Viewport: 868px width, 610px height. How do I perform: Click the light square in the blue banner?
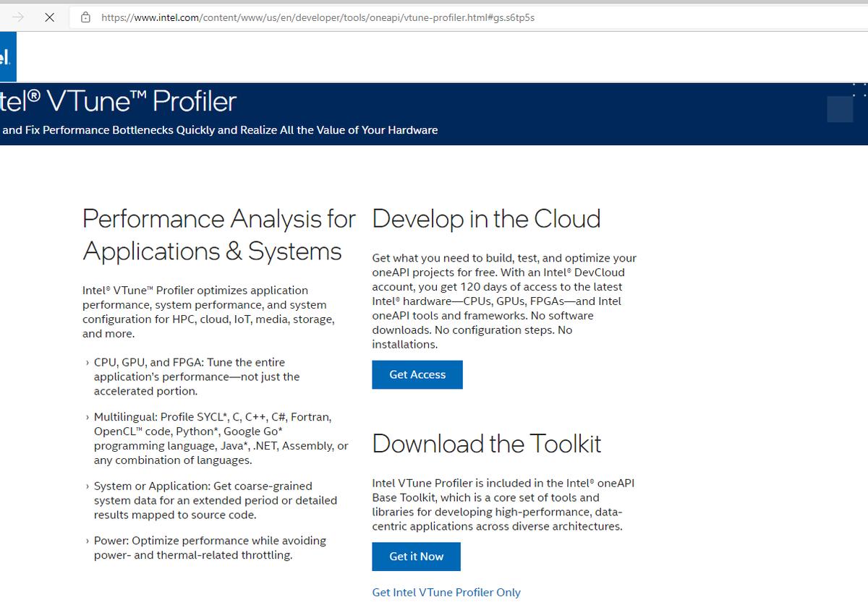tap(840, 109)
